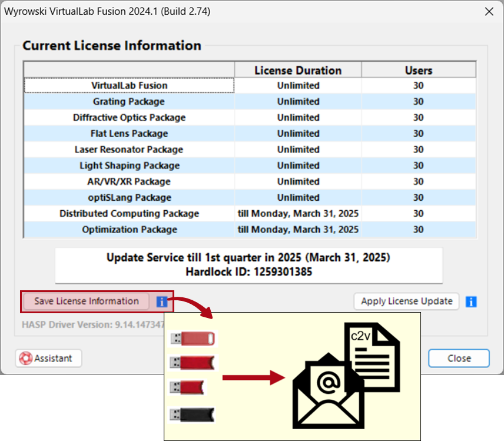This screenshot has width=504, height=441.
Task: Click the Hardlock ID 1259301385 text
Action: point(249,272)
